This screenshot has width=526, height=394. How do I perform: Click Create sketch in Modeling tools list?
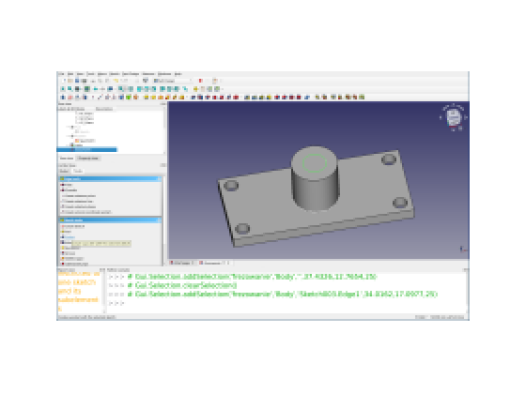(74, 226)
